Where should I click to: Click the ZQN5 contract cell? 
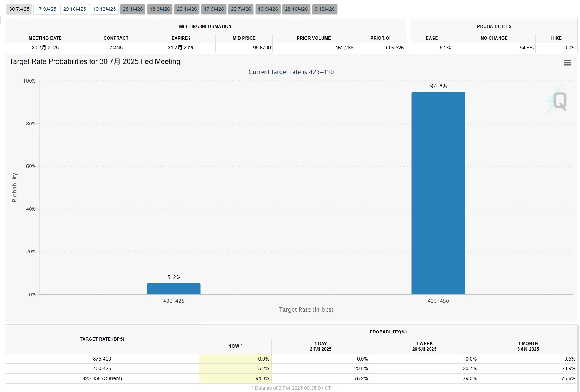pyautogui.click(x=116, y=48)
